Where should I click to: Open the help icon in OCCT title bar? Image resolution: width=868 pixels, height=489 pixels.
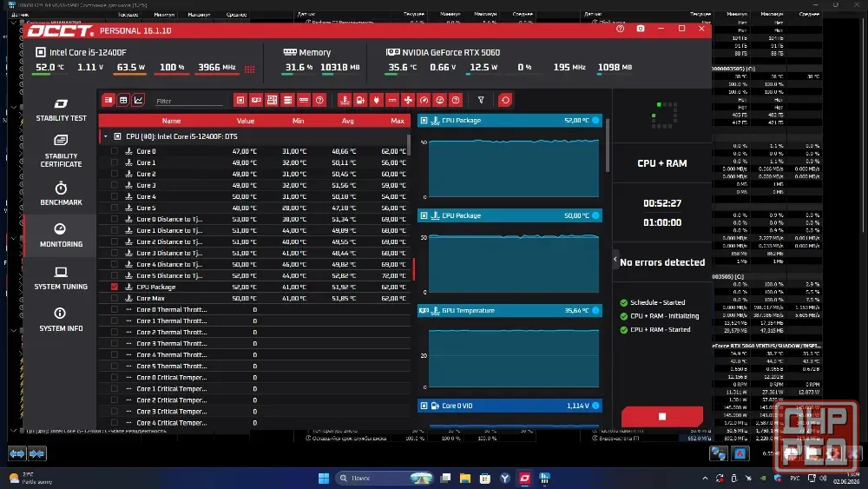click(620, 29)
